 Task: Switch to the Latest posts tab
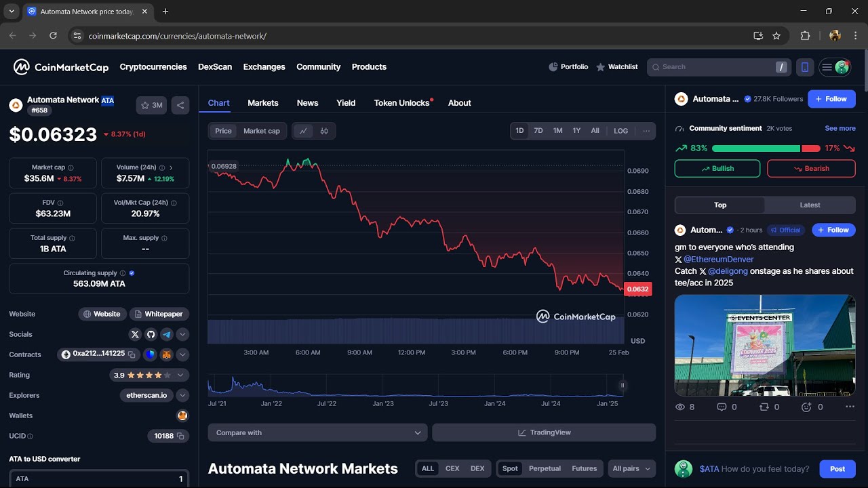(x=810, y=205)
